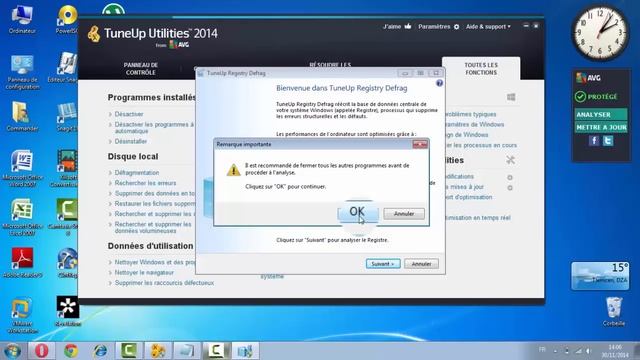
Task: Confirm the warning dialog with OK
Action: (x=358, y=213)
